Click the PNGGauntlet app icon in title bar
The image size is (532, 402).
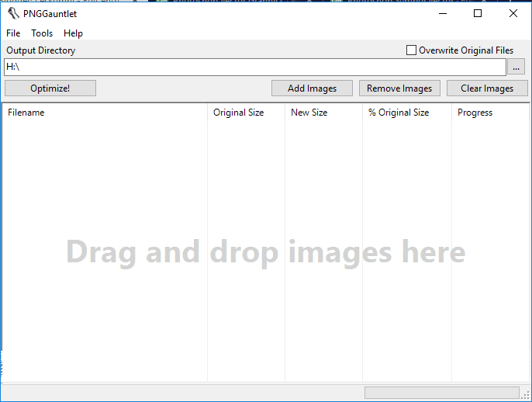click(13, 14)
